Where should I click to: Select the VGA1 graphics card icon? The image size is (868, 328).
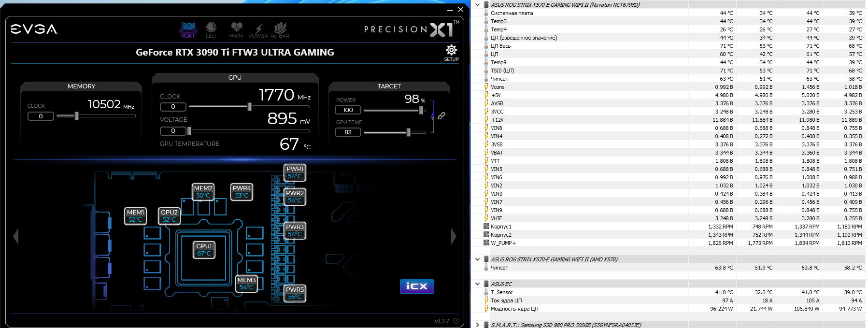coord(188,29)
